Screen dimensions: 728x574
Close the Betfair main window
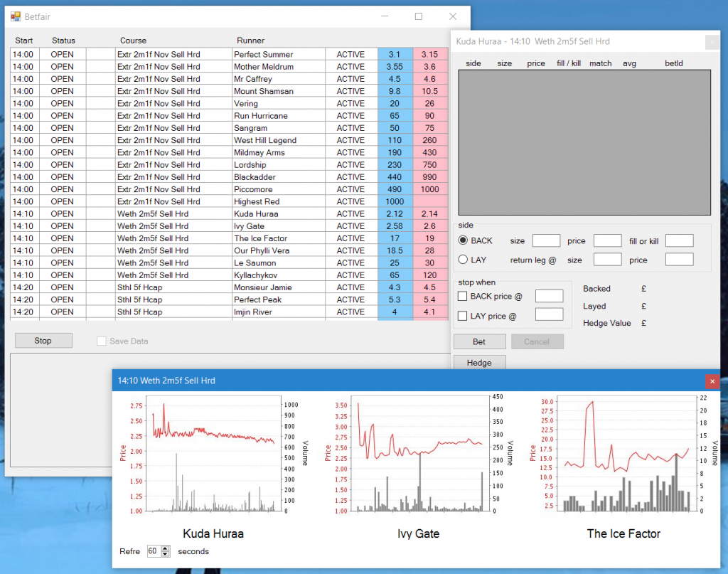click(x=453, y=17)
